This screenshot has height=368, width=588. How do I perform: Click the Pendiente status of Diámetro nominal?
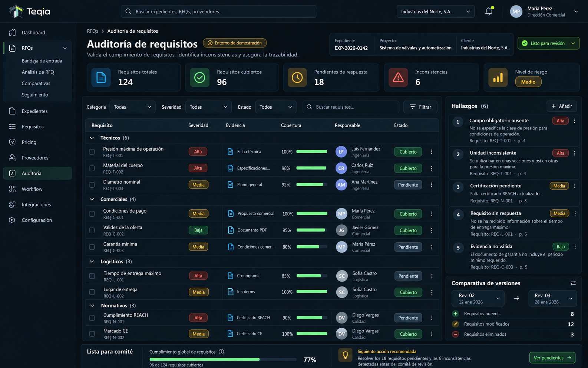pos(408,185)
